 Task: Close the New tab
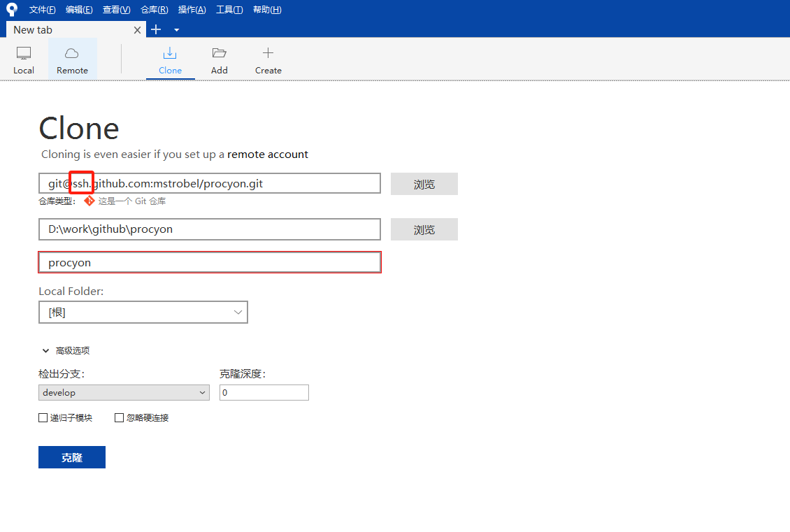138,29
